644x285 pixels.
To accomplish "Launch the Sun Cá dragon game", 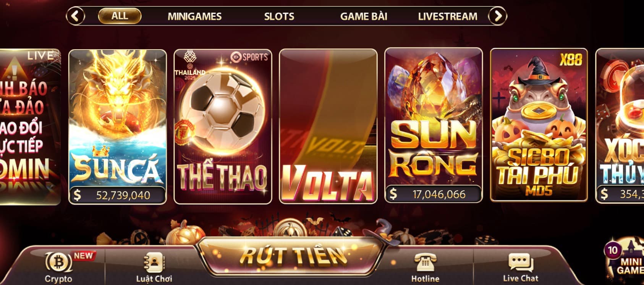I will pos(118,127).
